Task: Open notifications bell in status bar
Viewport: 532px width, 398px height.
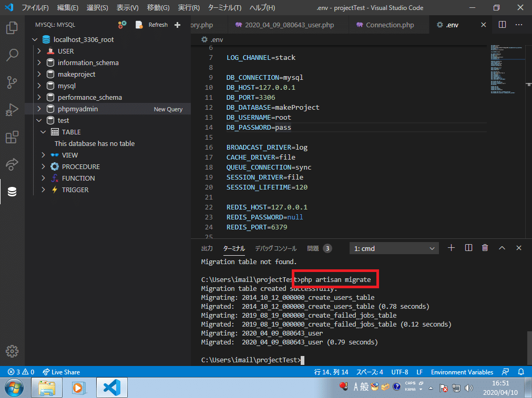Action: 521,372
